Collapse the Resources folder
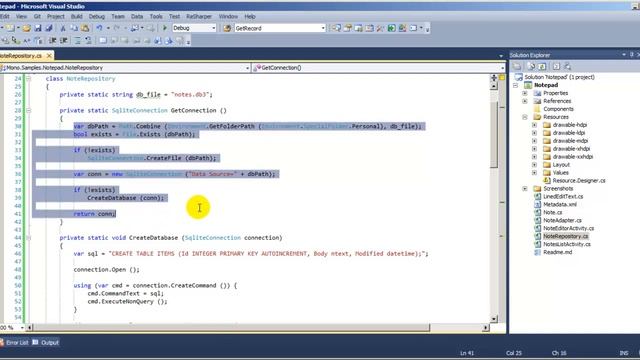The height and width of the screenshot is (360, 640). click(525, 117)
